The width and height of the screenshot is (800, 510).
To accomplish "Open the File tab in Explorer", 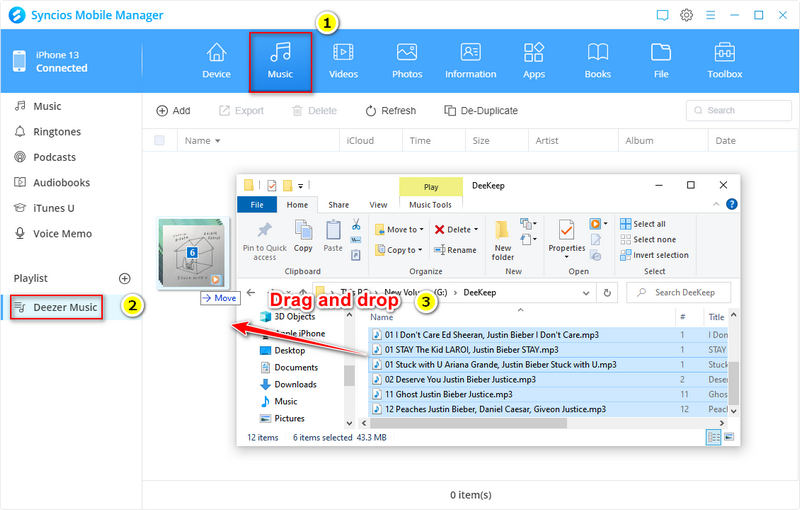I will (257, 205).
